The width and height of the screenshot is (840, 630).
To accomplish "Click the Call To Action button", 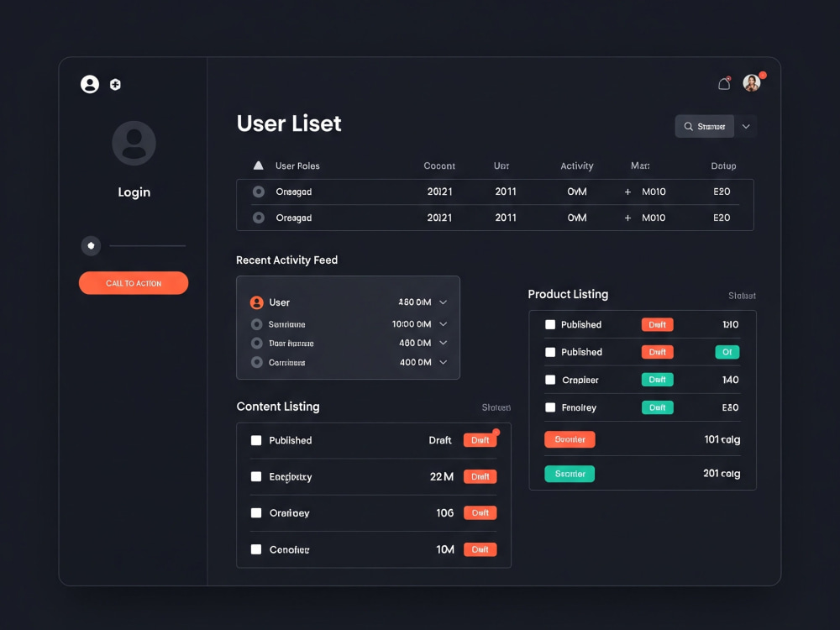I will point(134,283).
